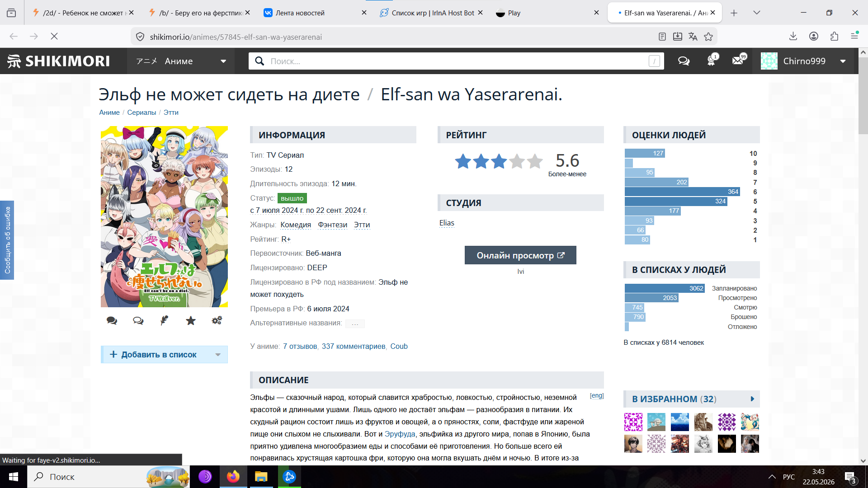Click the install-app icon in the address bar
The height and width of the screenshot is (488, 868).
tap(677, 37)
